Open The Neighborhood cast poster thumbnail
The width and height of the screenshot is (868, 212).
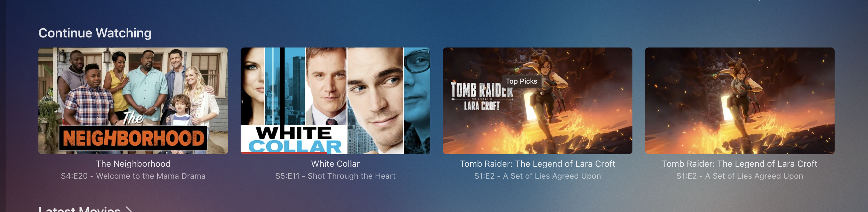coord(133,101)
